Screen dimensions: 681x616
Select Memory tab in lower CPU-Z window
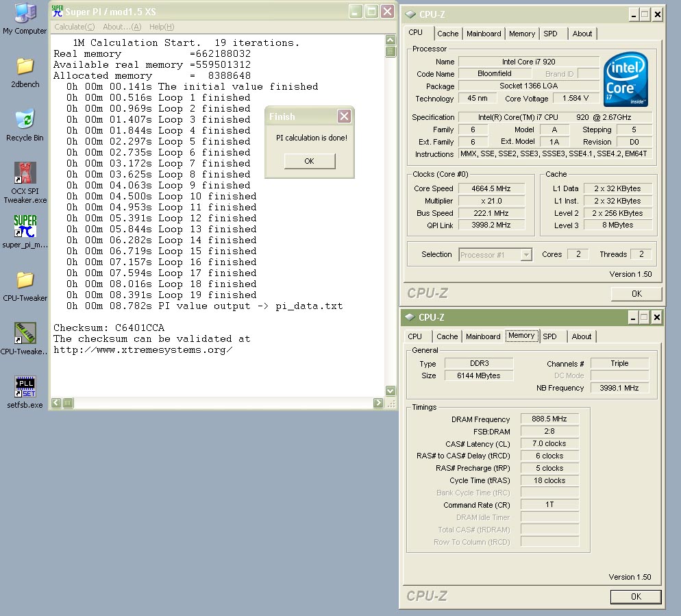coord(521,335)
